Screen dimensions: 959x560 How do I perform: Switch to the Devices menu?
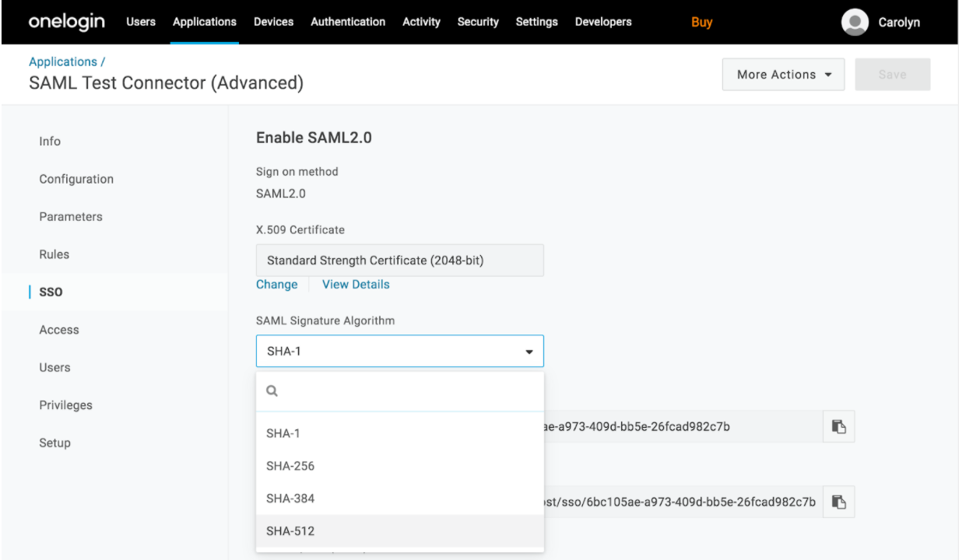273,22
